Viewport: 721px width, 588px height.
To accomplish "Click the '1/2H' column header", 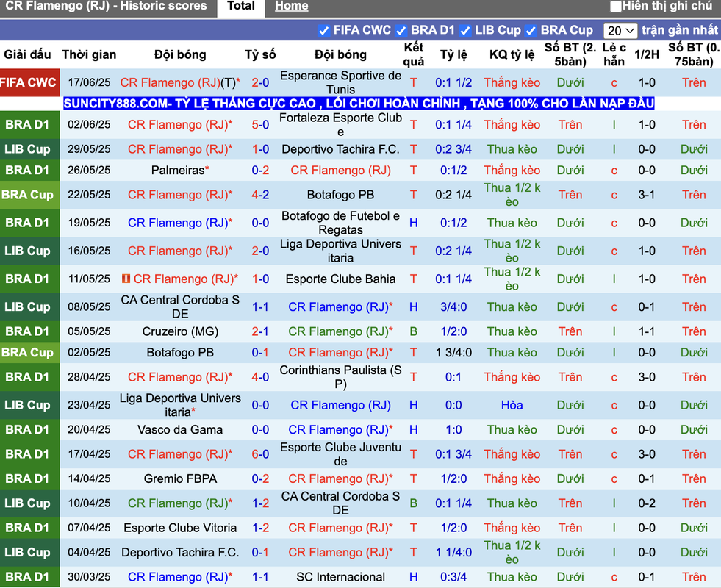I will point(647,54).
